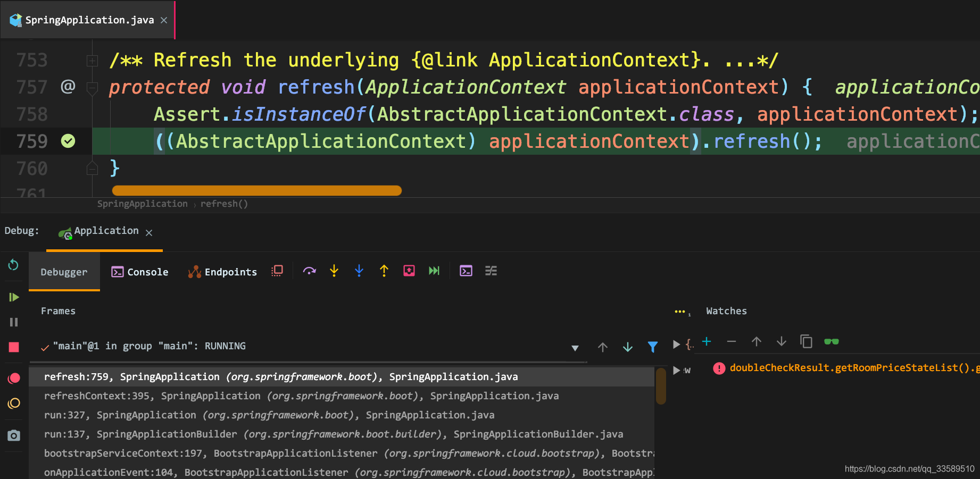Open the thread selector dropdown
The width and height of the screenshot is (980, 479).
click(575, 348)
